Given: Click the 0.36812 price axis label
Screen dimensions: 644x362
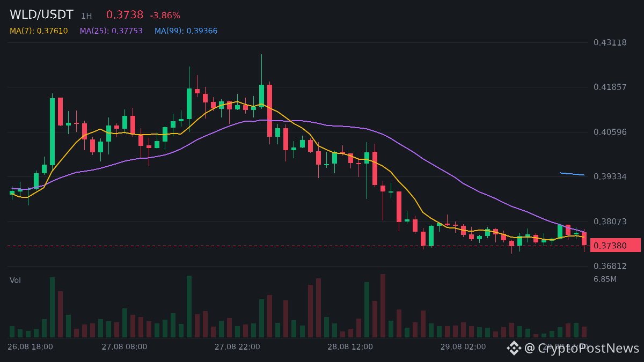Looking at the screenshot, I should coord(610,266).
